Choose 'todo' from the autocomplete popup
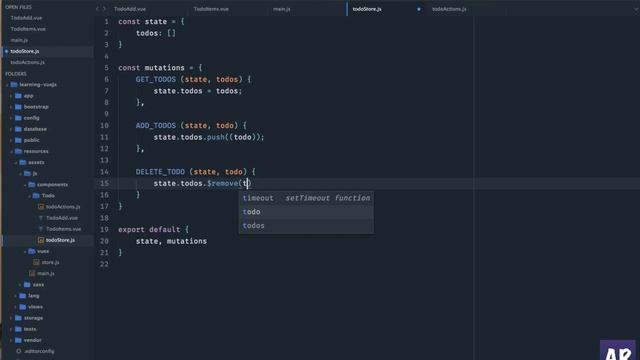This screenshot has width=640, height=360. click(306, 212)
